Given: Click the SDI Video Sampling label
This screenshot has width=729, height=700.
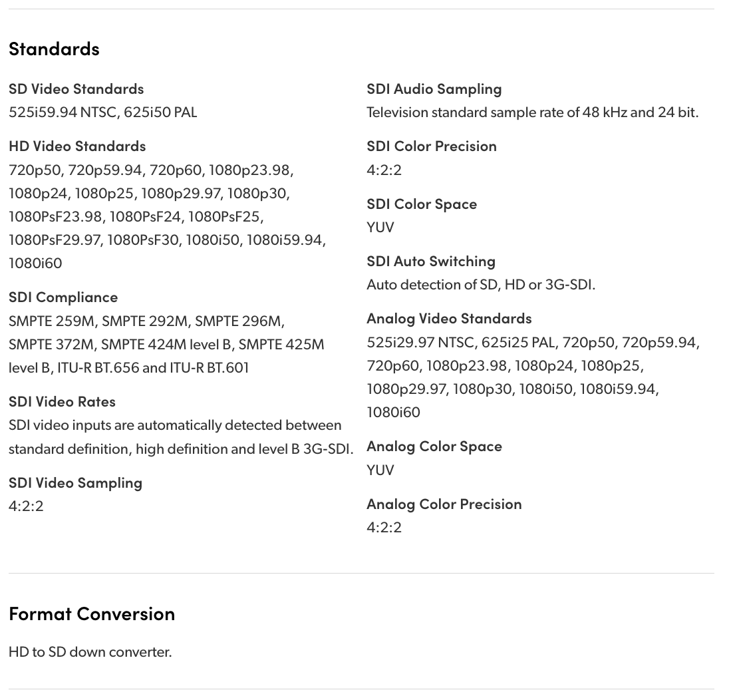Looking at the screenshot, I should (75, 482).
